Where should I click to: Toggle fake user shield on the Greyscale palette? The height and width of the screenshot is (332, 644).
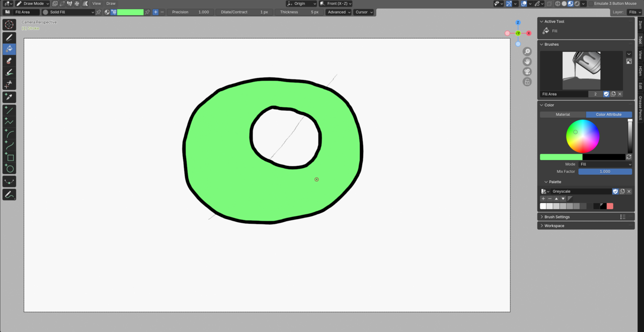click(x=615, y=191)
